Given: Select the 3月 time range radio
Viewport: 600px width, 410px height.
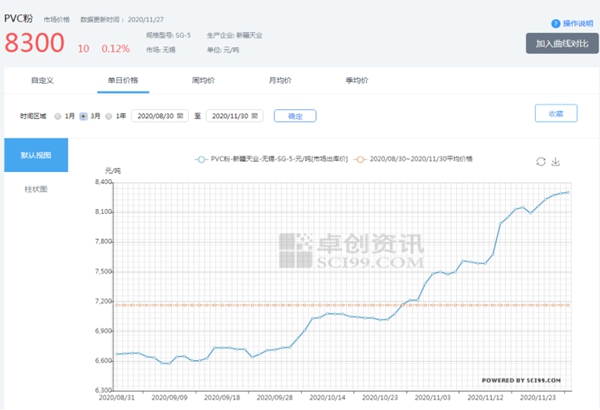Looking at the screenshot, I should coord(83,116).
